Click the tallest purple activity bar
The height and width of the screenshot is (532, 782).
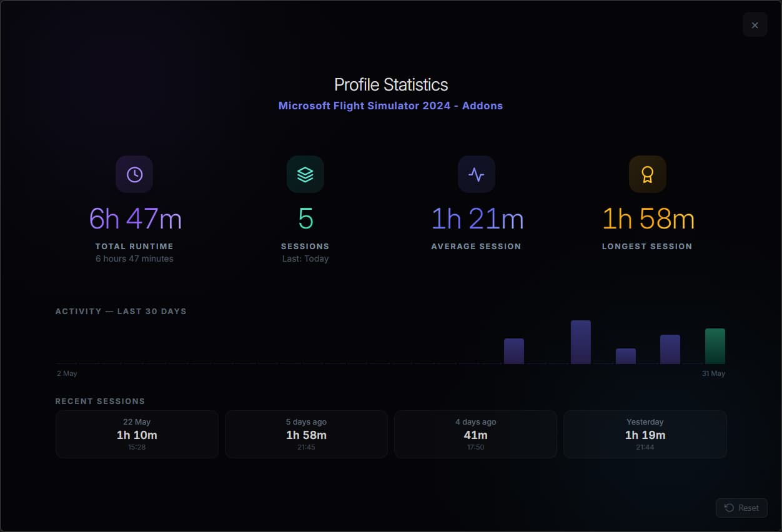coord(581,342)
